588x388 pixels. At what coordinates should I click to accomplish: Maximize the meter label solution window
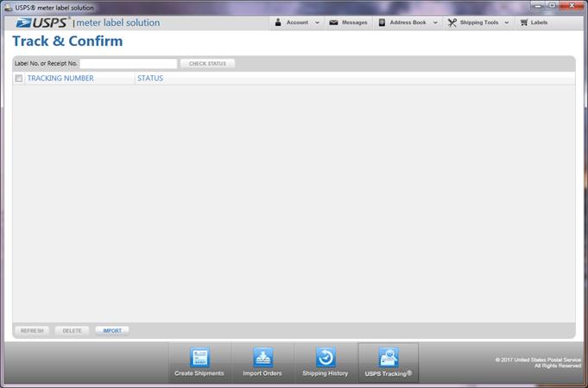(x=553, y=5)
